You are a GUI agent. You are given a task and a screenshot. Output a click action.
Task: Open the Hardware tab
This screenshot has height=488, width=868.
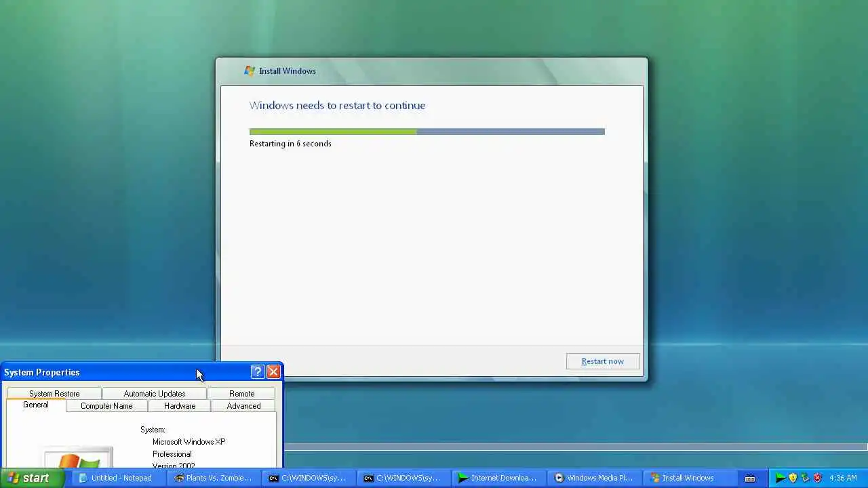[180, 406]
